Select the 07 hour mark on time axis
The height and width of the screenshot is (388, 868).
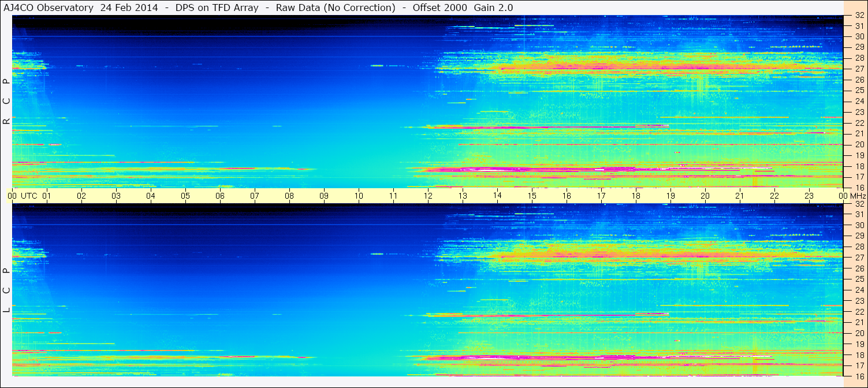click(255, 196)
